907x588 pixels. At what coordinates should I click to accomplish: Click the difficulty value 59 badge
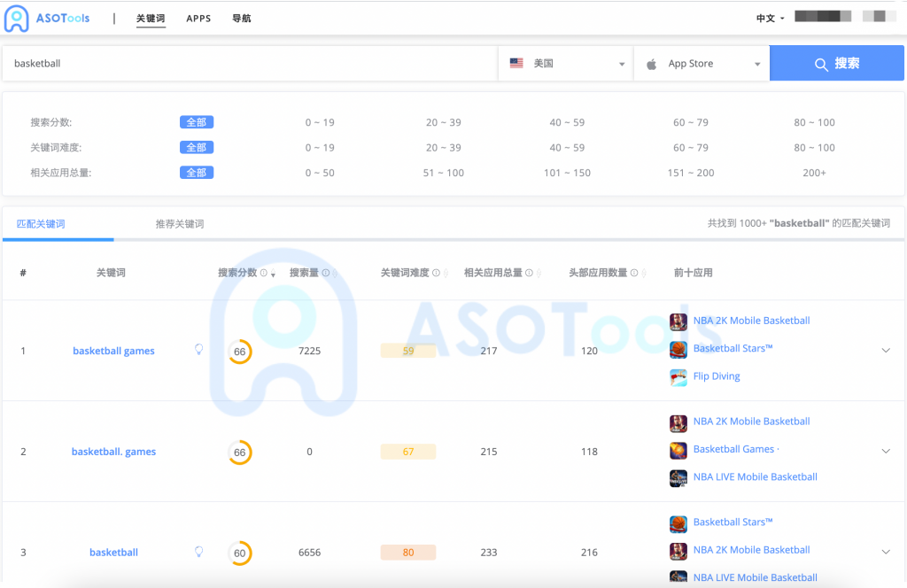click(x=407, y=351)
